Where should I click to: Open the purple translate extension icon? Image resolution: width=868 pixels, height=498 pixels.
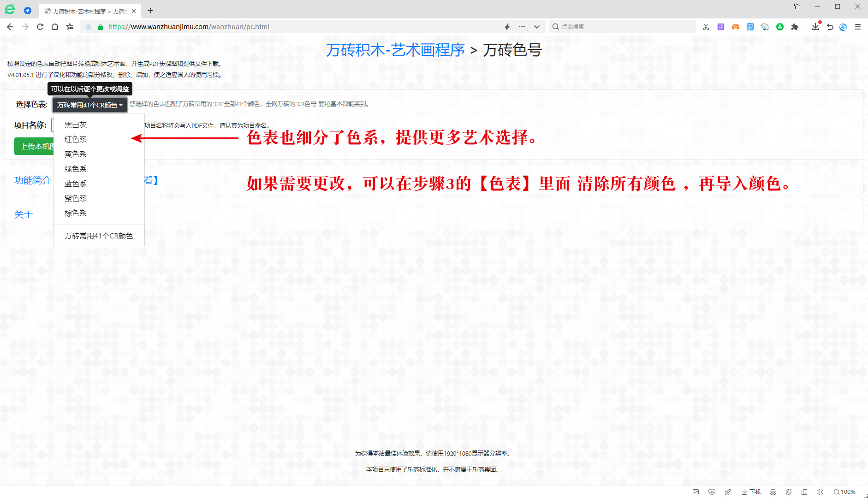click(721, 27)
